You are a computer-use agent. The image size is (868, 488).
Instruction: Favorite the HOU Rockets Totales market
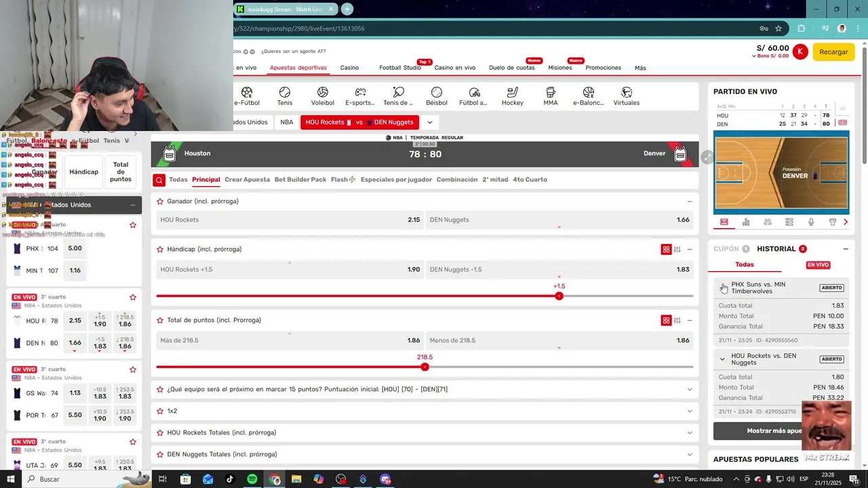[160, 433]
